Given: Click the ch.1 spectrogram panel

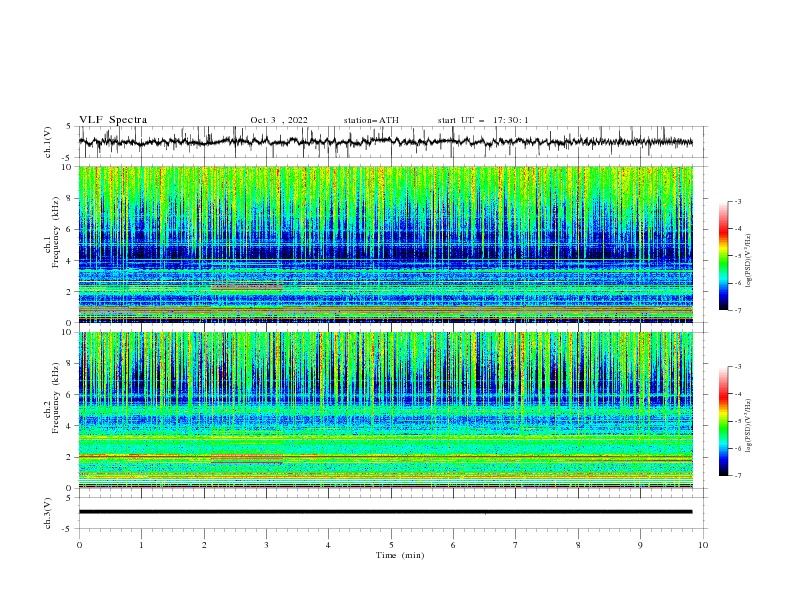Looking at the screenshot, I should (x=386, y=244).
